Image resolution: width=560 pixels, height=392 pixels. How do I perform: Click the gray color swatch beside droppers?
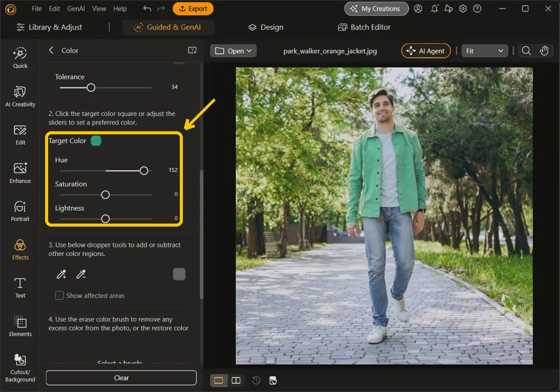179,274
